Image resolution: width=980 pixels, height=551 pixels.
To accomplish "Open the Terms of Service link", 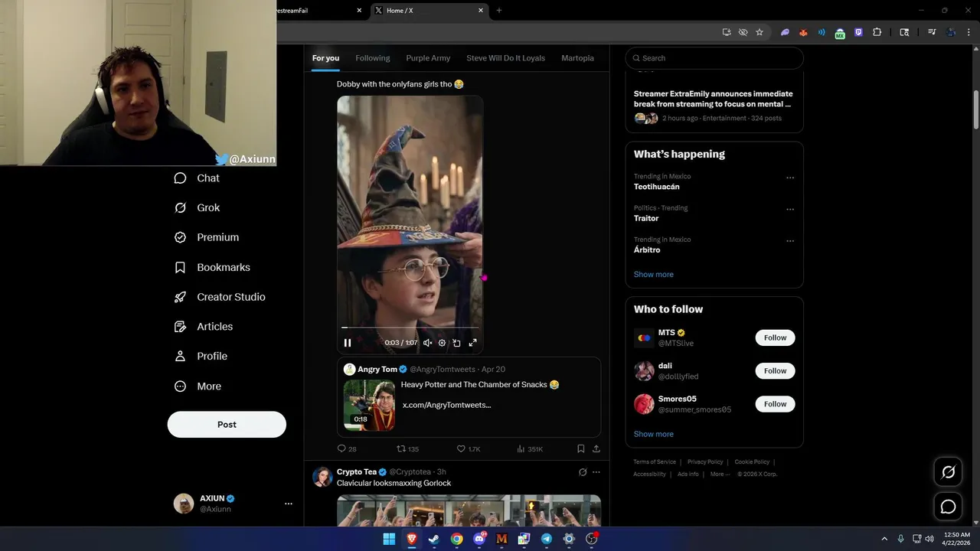I will [x=655, y=462].
